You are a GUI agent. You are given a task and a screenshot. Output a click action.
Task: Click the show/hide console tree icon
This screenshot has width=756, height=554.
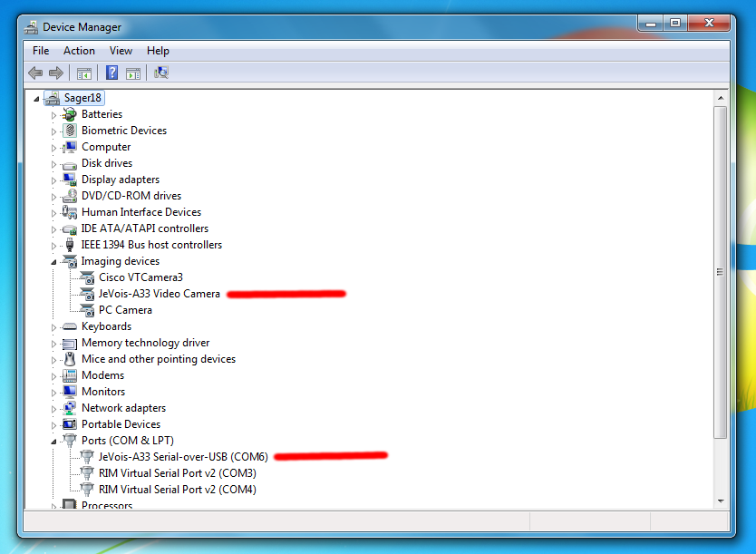tap(84, 73)
